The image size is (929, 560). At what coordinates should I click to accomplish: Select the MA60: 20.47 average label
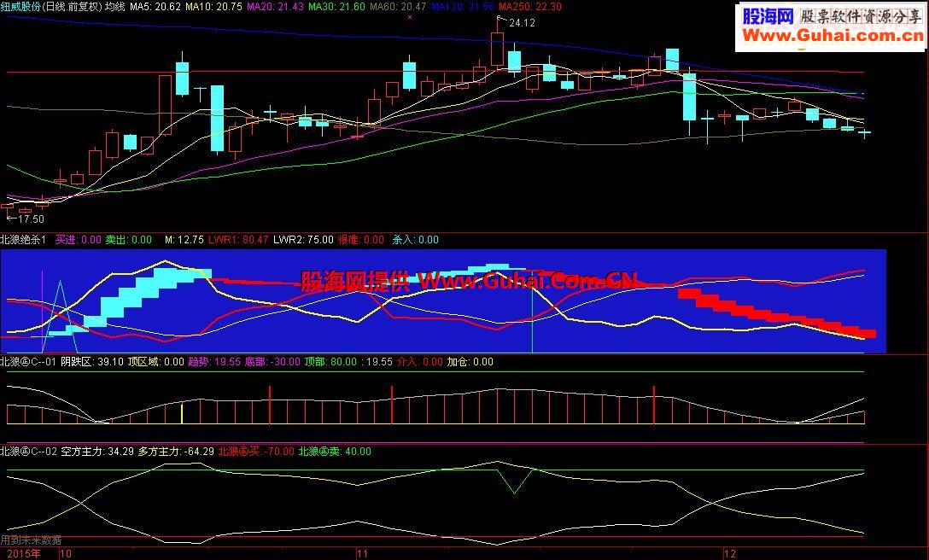coord(398,7)
